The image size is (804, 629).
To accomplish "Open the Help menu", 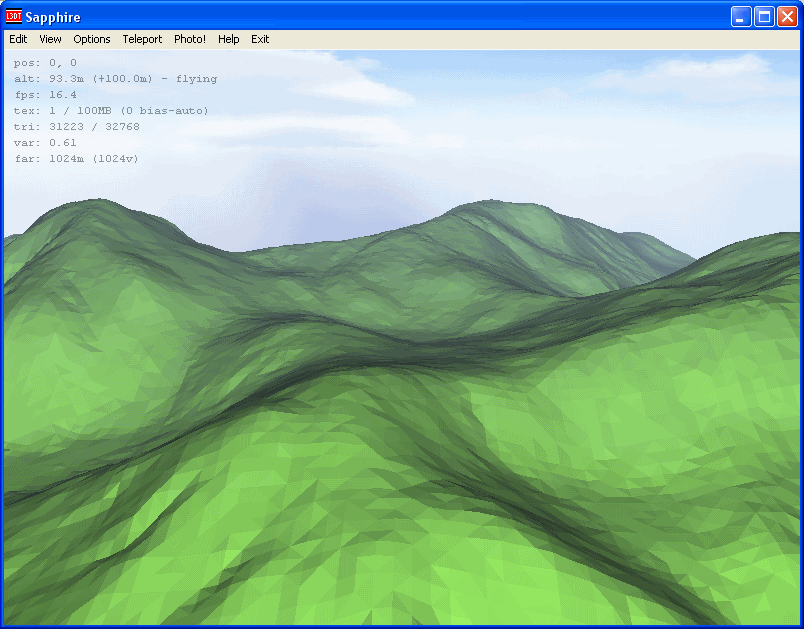I will [x=229, y=39].
